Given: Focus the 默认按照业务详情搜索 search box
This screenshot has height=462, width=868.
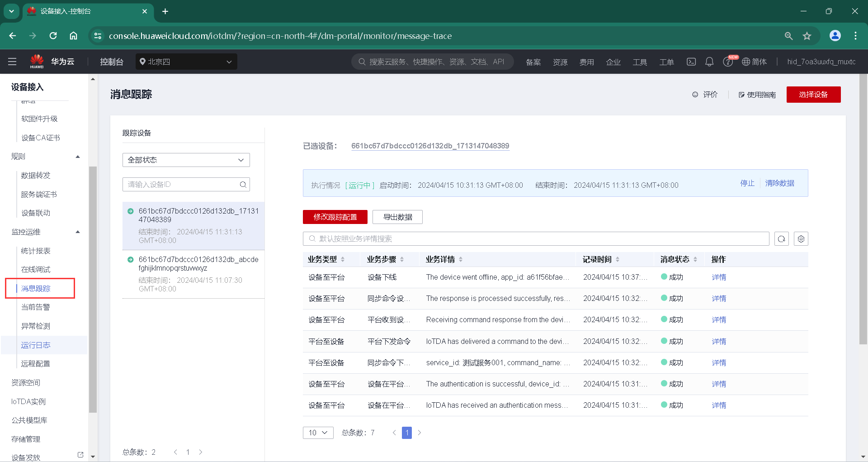Looking at the screenshot, I should [x=536, y=239].
